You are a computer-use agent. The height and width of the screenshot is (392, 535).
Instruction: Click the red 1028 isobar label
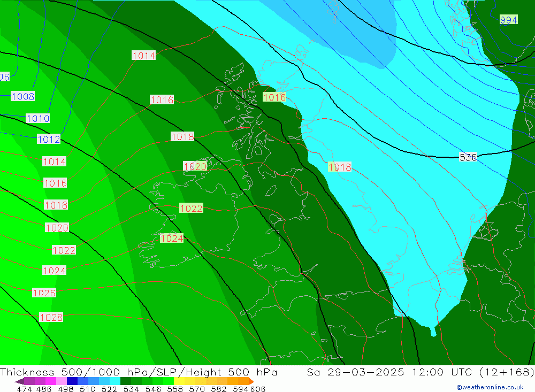click(51, 318)
